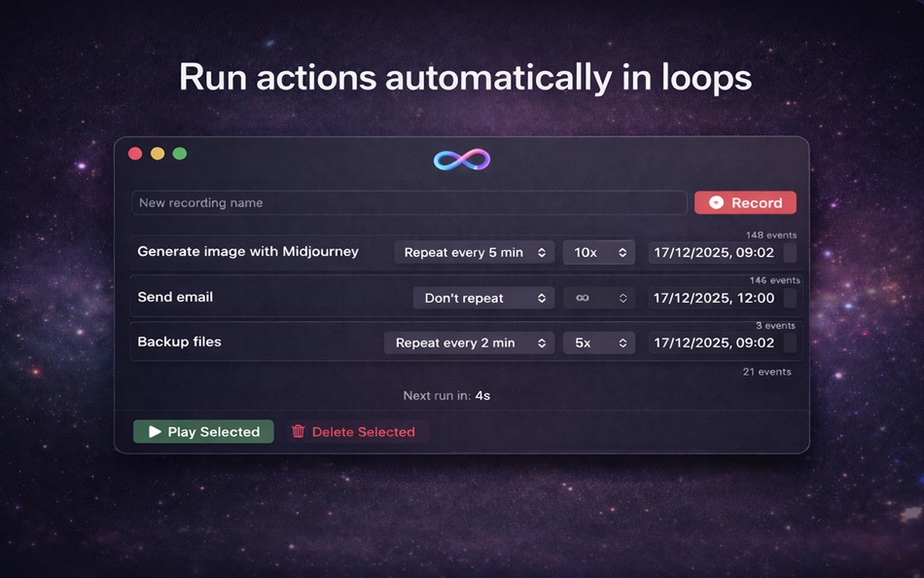
Task: Click the play triangle icon on Play Selected
Action: coord(154,431)
